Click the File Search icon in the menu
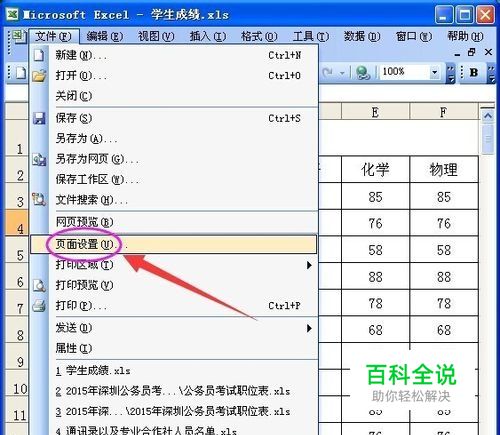 [39, 199]
